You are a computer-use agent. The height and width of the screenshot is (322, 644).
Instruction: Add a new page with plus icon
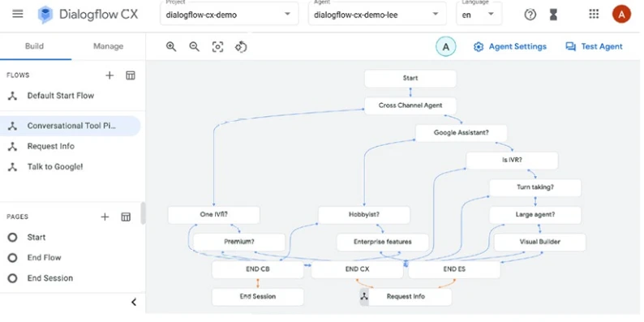tap(105, 217)
